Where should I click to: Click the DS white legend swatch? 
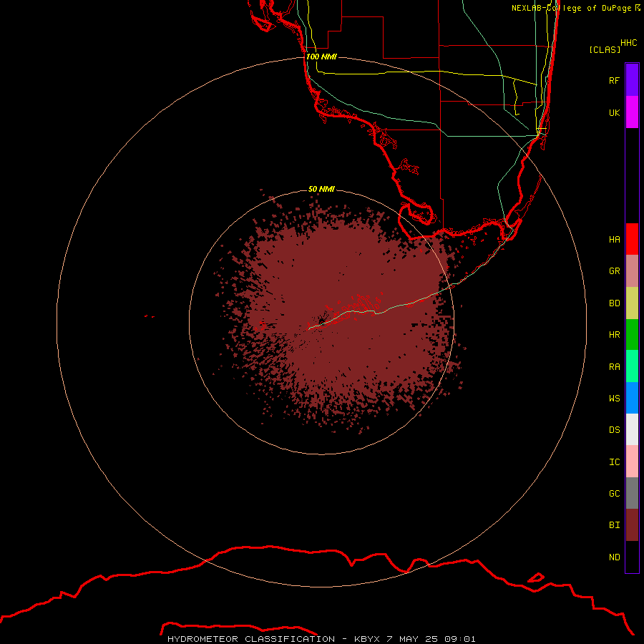click(x=632, y=429)
